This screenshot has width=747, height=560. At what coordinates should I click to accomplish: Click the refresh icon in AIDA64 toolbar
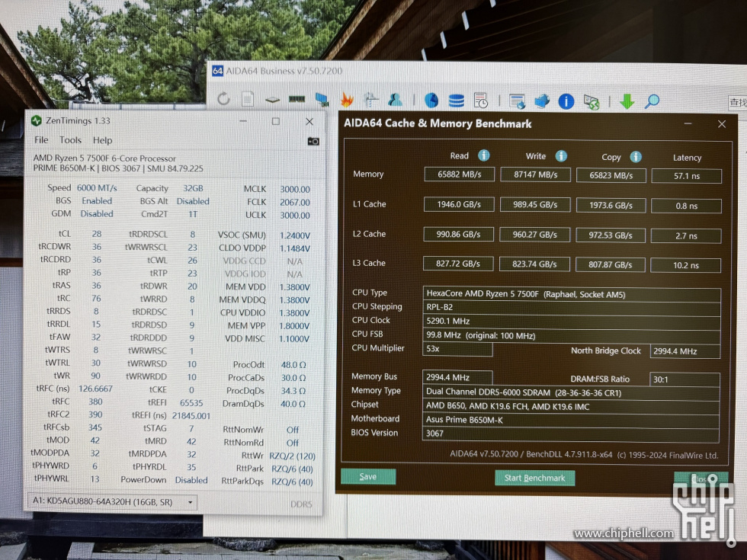click(x=223, y=99)
